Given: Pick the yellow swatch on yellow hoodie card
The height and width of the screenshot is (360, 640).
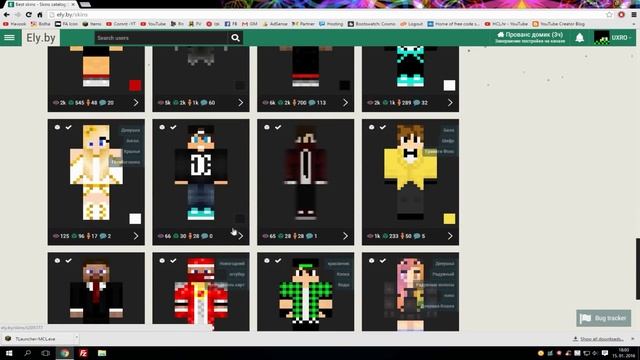Looking at the screenshot, I should click(449, 219).
